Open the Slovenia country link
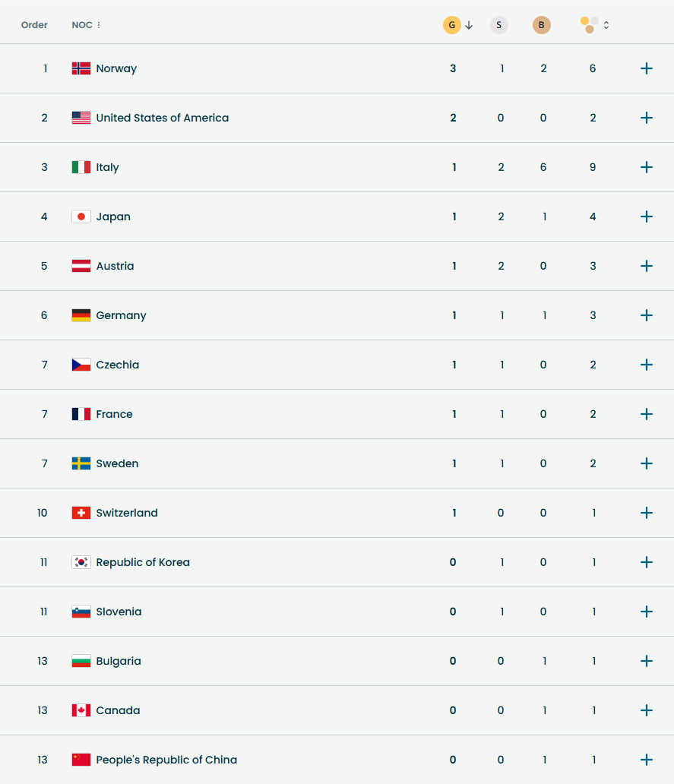The image size is (674, 784). [x=119, y=612]
